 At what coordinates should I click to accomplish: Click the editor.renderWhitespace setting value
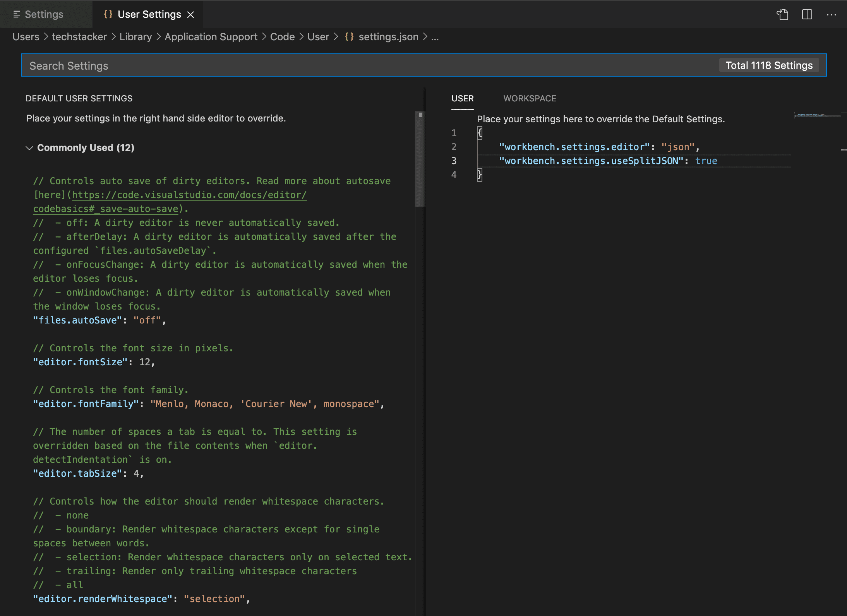[x=216, y=599]
